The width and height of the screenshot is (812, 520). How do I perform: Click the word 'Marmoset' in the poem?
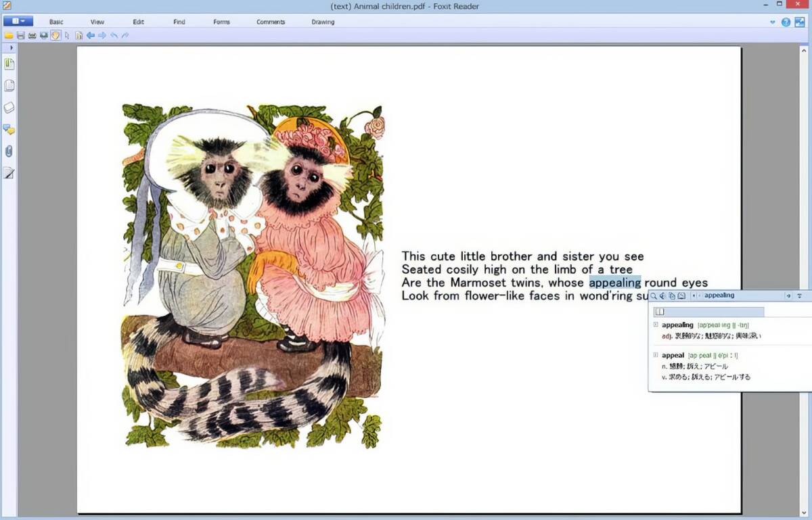[478, 283]
